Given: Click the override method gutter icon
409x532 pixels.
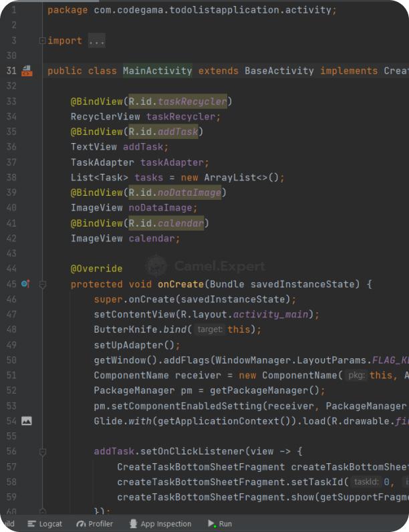Looking at the screenshot, I should (x=25, y=284).
